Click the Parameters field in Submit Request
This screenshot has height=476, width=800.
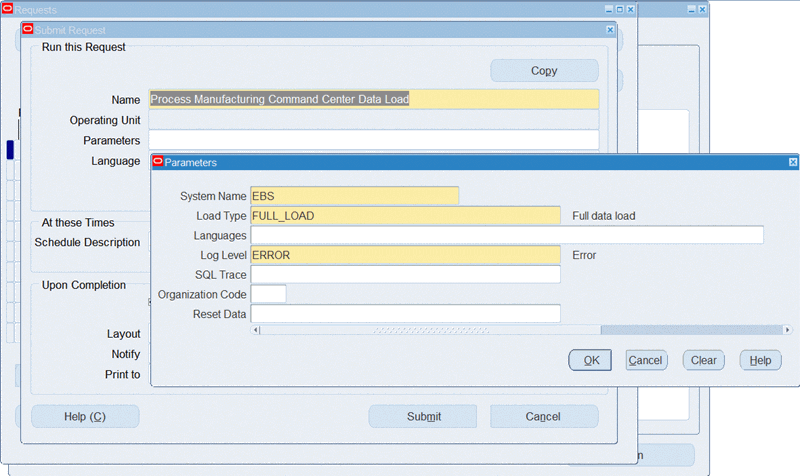374,140
